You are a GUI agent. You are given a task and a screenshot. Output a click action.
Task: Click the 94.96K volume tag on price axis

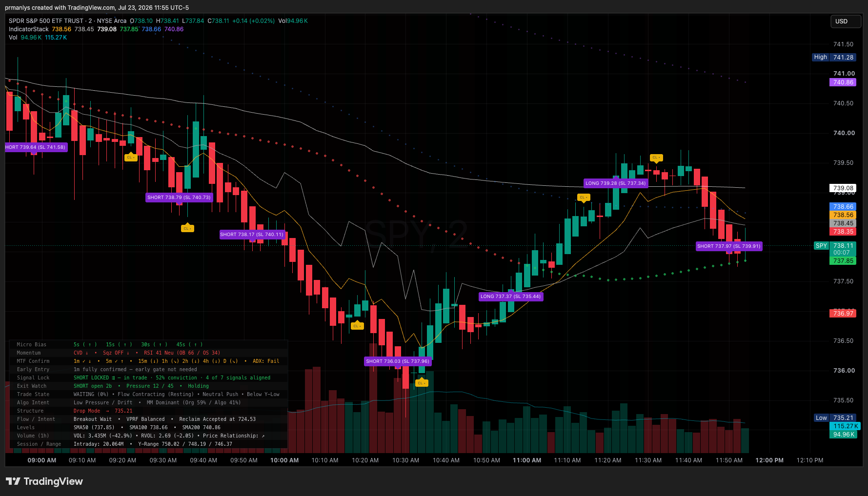coord(844,435)
